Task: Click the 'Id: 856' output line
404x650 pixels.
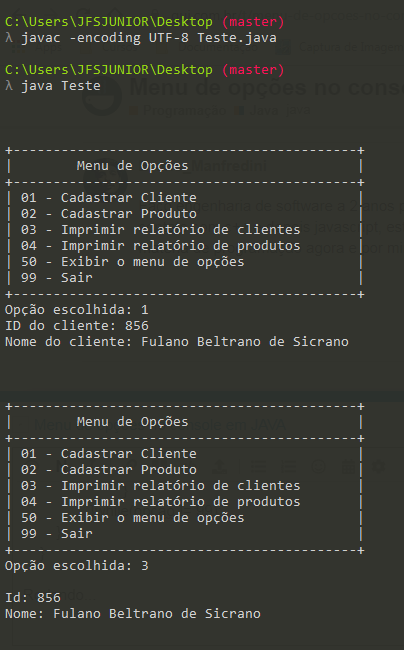Action: click(33, 598)
